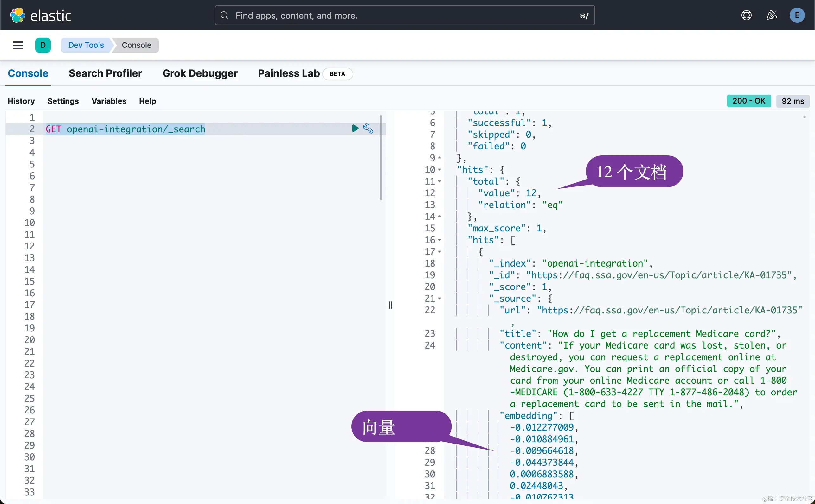
Task: Click the '"successful": 1' response line
Action: (x=509, y=123)
